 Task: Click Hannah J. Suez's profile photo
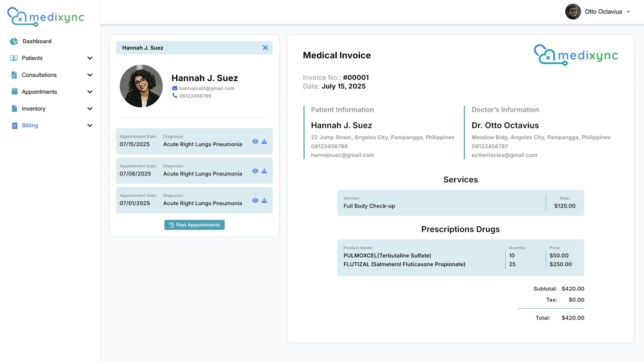tap(141, 86)
